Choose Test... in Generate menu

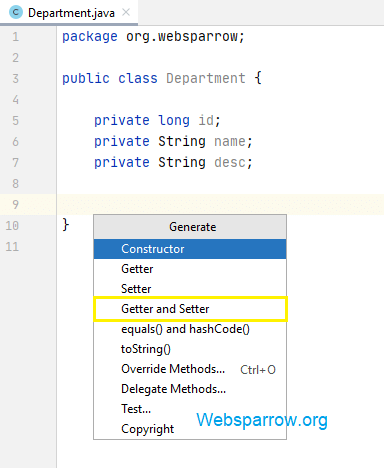pyautogui.click(x=190, y=409)
